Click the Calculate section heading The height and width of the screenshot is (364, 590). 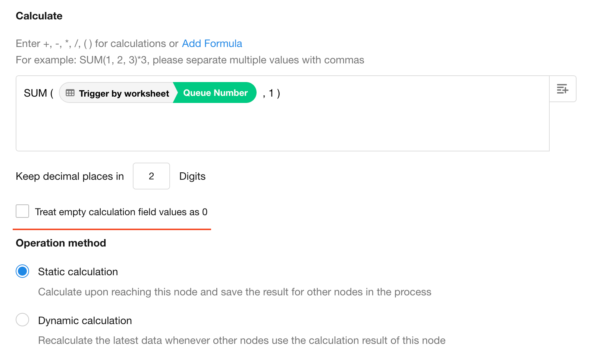[39, 16]
